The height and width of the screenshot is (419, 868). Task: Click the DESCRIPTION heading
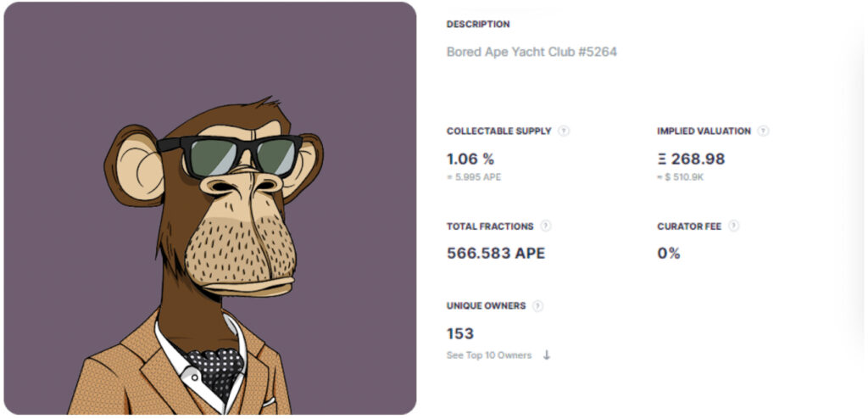tap(478, 25)
